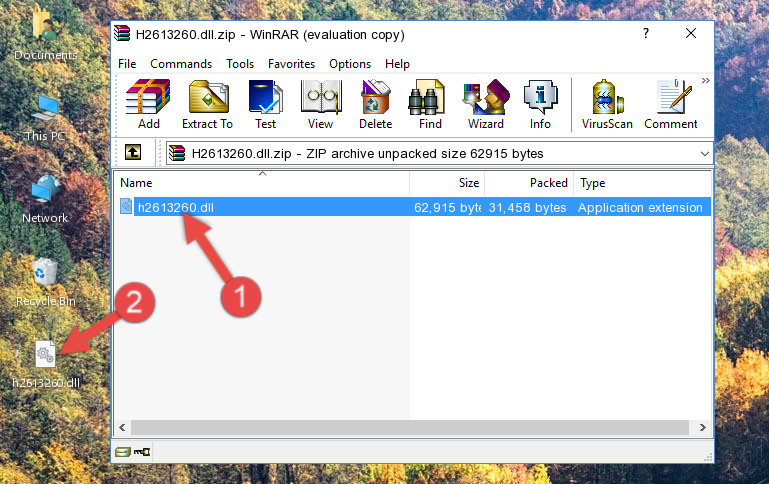
Task: Click the Delete files toolbar icon
Action: click(376, 104)
